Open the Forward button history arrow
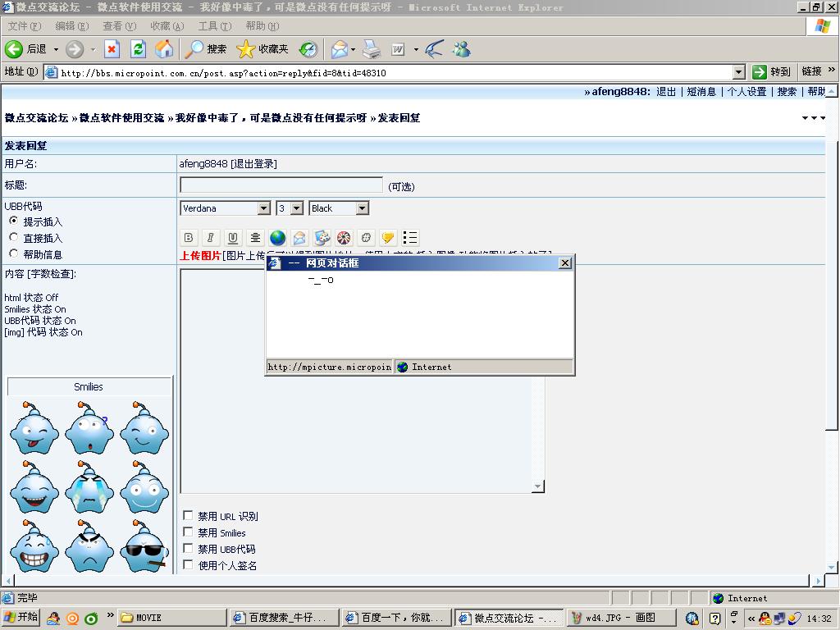This screenshot has width=840, height=630. pyautogui.click(x=94, y=49)
